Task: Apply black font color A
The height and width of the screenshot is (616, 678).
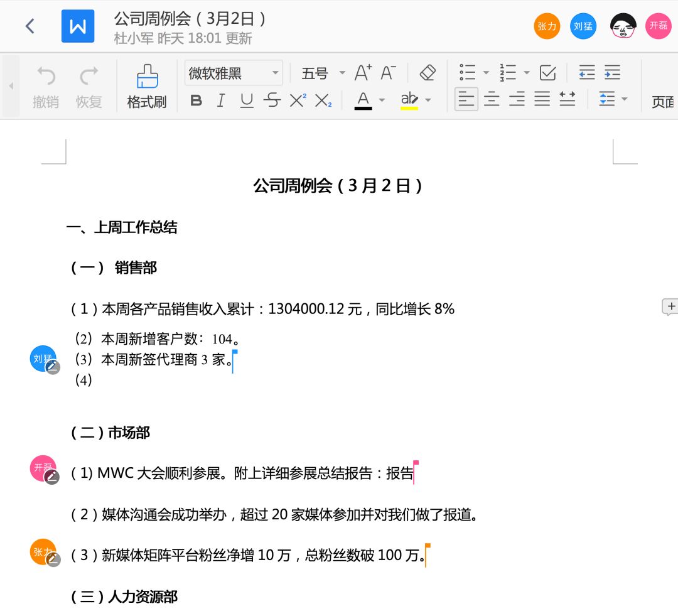Action: tap(363, 100)
